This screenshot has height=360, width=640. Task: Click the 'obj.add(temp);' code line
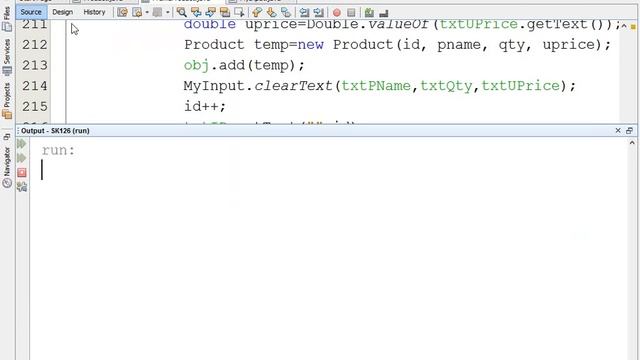coord(244,65)
